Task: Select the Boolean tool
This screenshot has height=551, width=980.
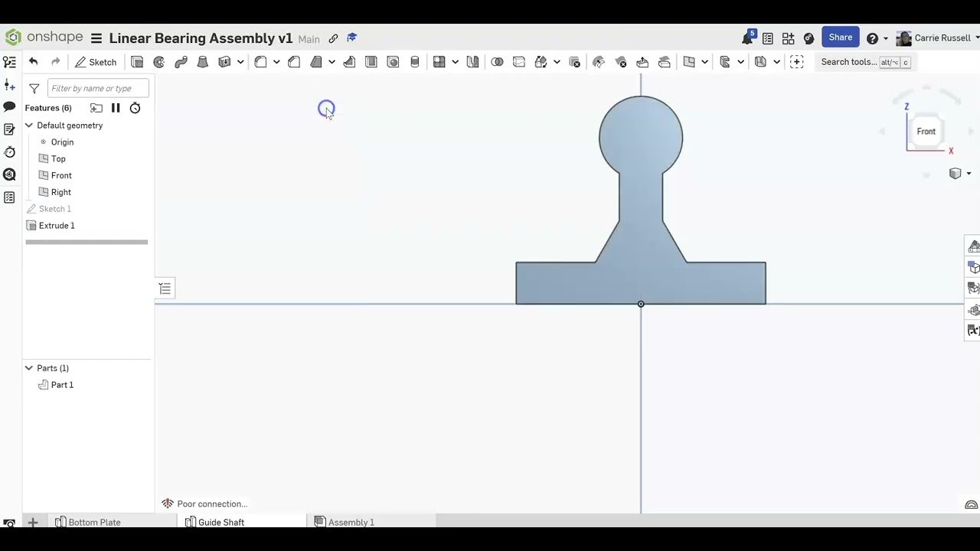Action: coord(497,62)
